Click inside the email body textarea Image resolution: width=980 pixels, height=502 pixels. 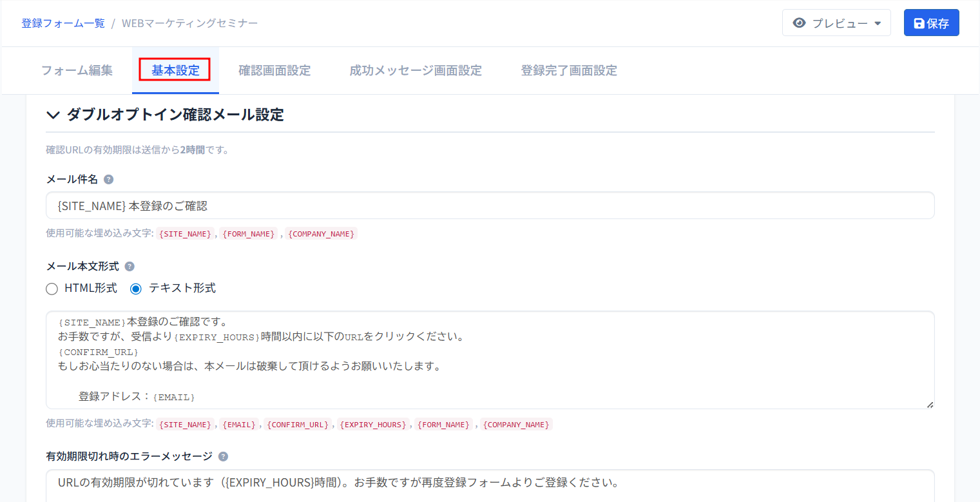tap(490, 360)
